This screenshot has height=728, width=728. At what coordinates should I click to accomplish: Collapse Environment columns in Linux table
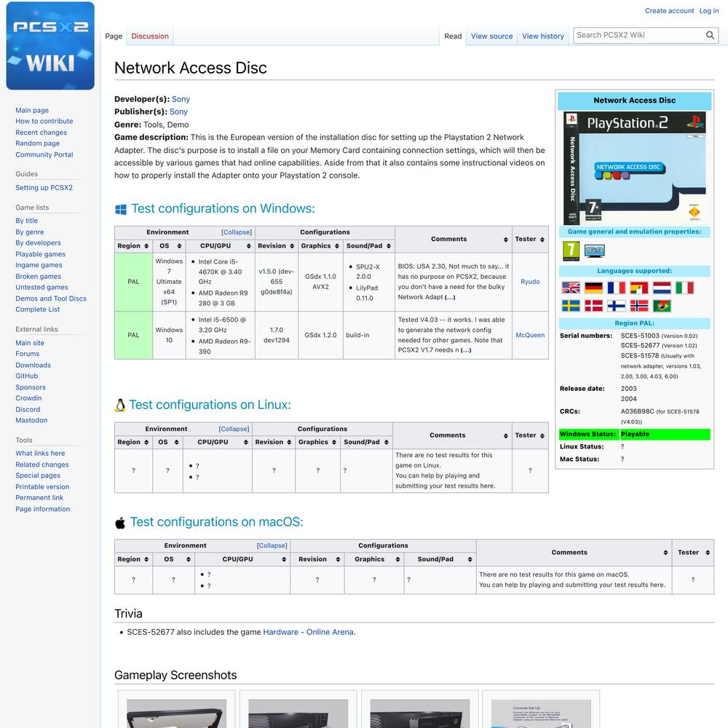pos(234,429)
